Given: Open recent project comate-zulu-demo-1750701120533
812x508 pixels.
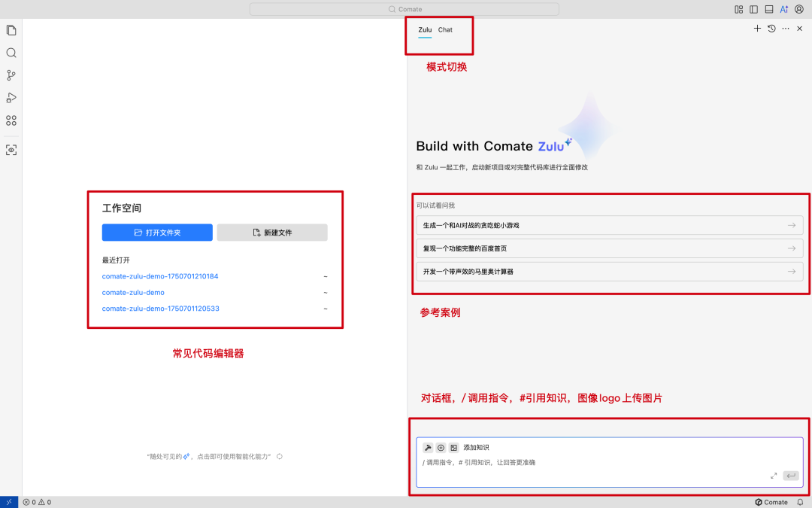Looking at the screenshot, I should point(161,309).
